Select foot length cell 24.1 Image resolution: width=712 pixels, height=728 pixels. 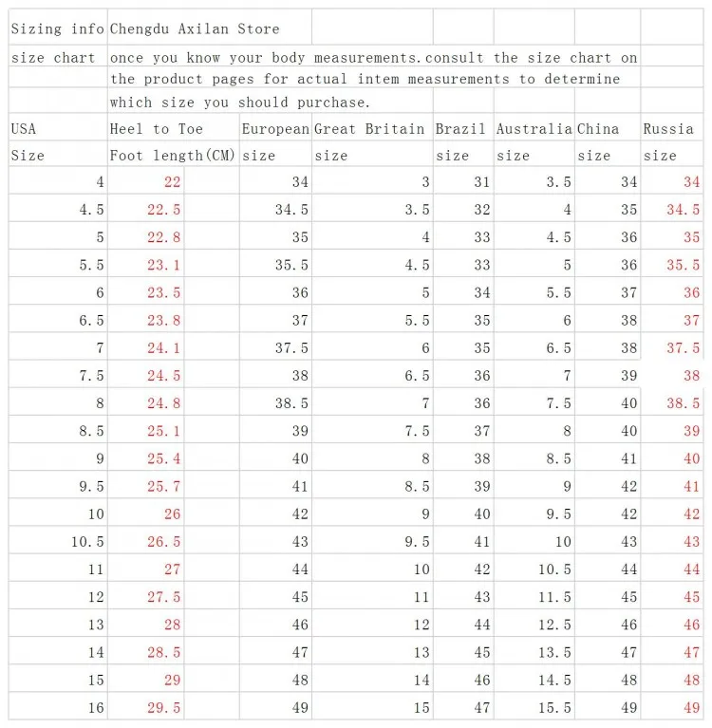coord(146,347)
